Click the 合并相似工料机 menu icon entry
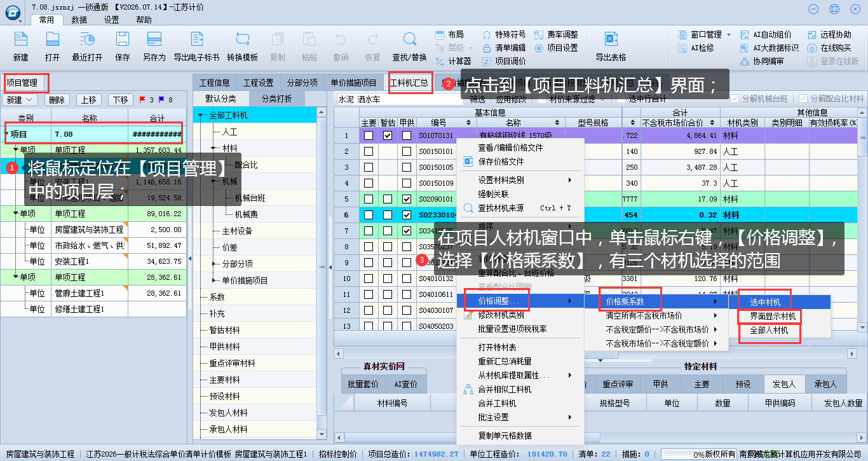868x461 pixels. [469, 389]
